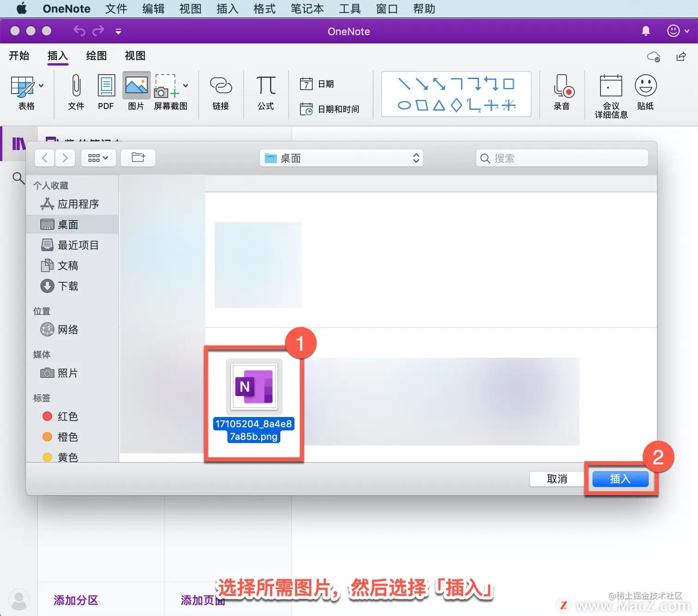Select the straight line shape
The image size is (698, 616).
404,84
